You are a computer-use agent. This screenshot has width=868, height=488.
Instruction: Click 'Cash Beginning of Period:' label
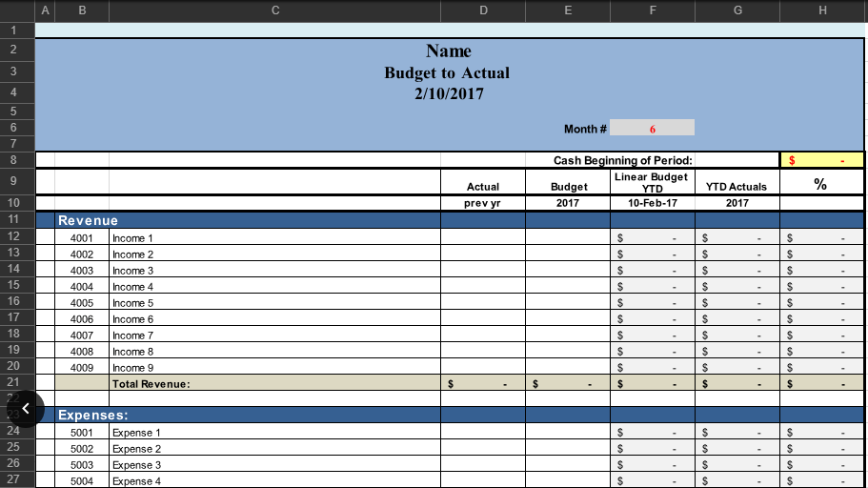pos(623,161)
